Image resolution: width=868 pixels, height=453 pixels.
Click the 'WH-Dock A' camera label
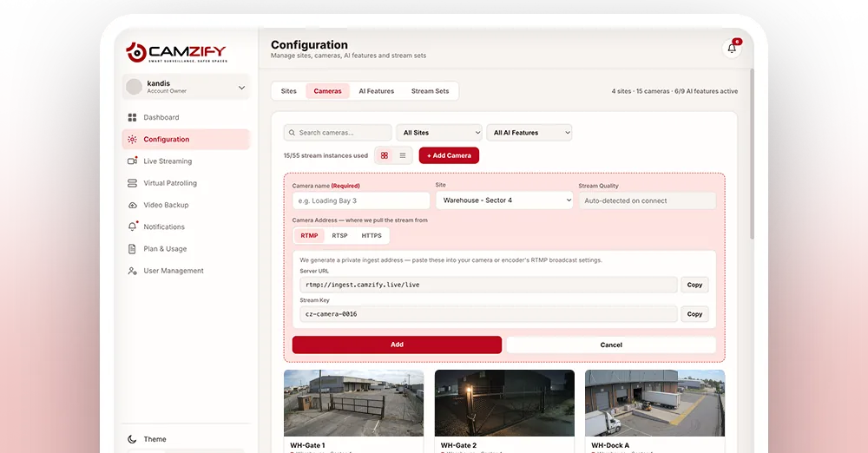click(610, 445)
